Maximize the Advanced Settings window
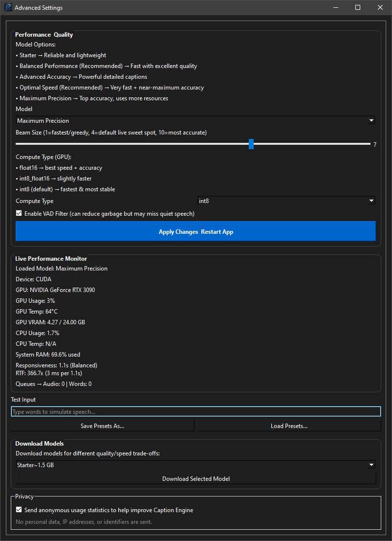The width and height of the screenshot is (392, 541). [357, 7]
